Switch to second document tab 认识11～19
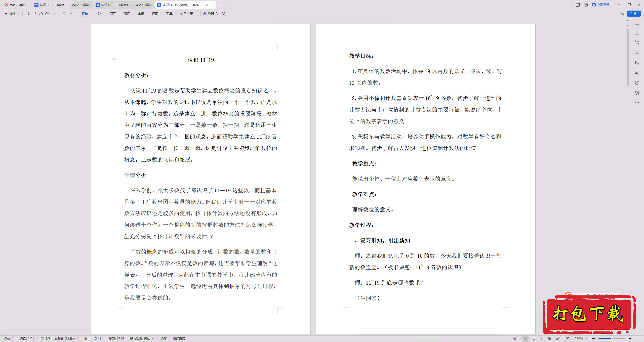 124,5
